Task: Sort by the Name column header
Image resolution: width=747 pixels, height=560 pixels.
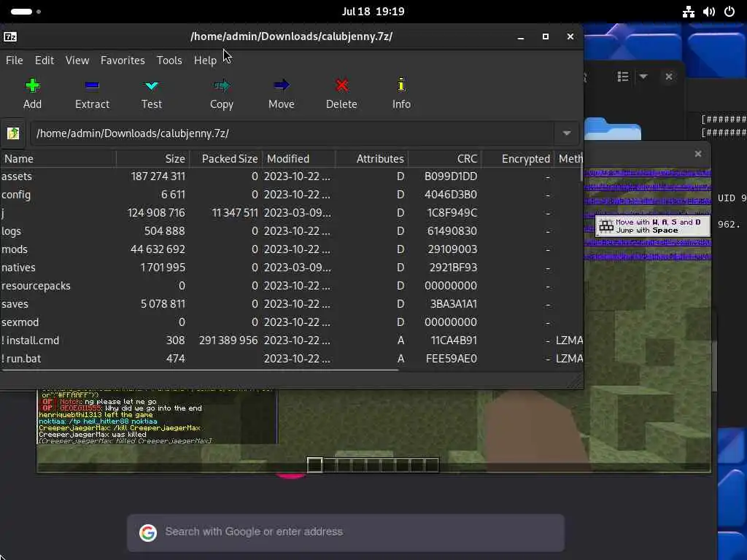Action: (x=58, y=158)
